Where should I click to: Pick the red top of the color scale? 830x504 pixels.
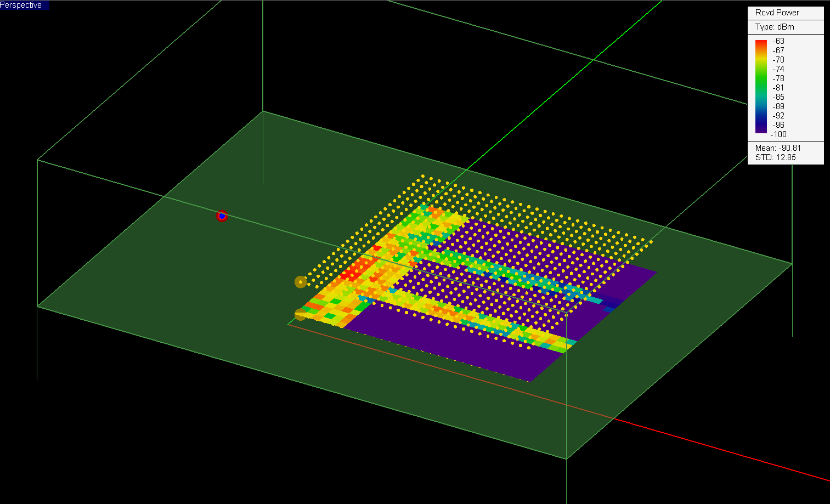(761, 43)
